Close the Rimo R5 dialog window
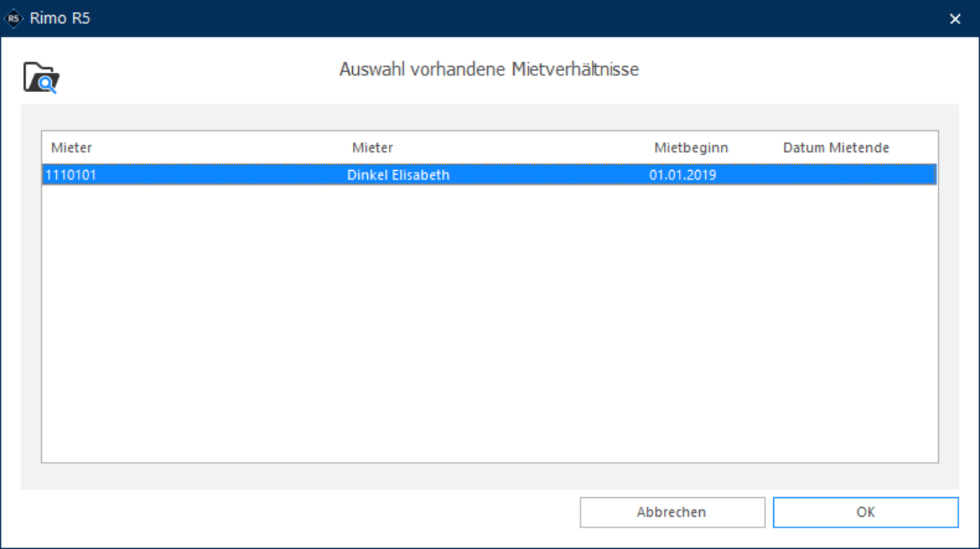The image size is (980, 549). coord(955,19)
